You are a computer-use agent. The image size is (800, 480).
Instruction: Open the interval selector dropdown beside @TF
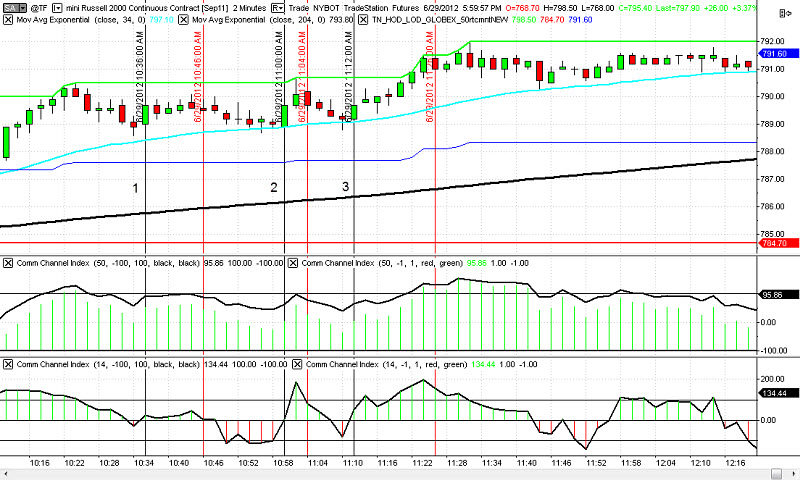click(x=57, y=8)
